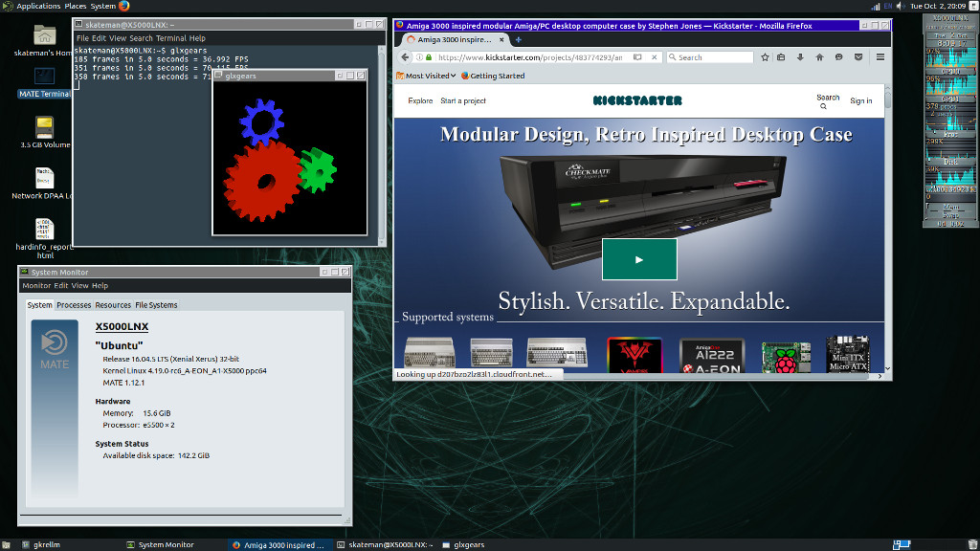Open a new Firefox tab with plus
Image resolution: width=980 pixels, height=551 pixels.
518,39
